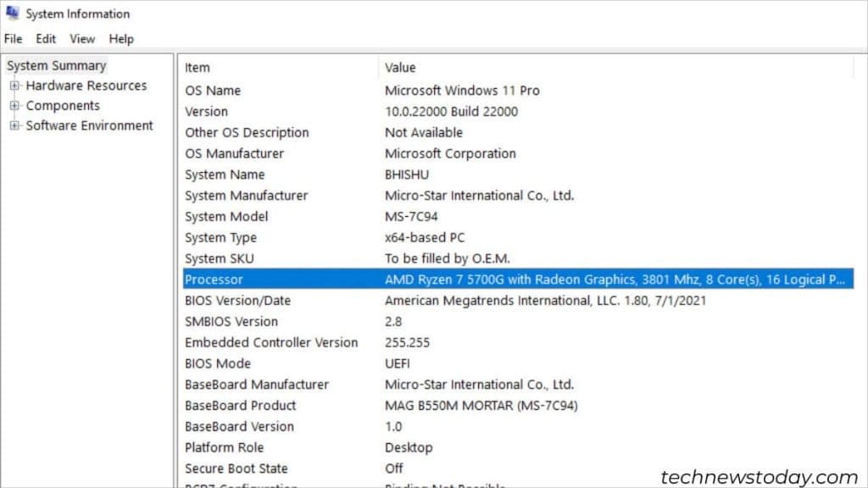Open the Help menu
Viewport: 868px width, 488px height.
[x=120, y=38]
